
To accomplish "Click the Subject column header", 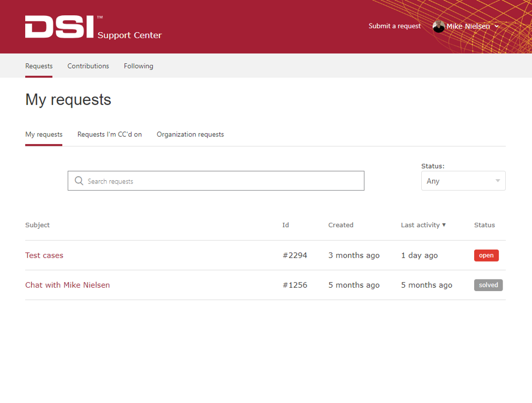I will (37, 225).
